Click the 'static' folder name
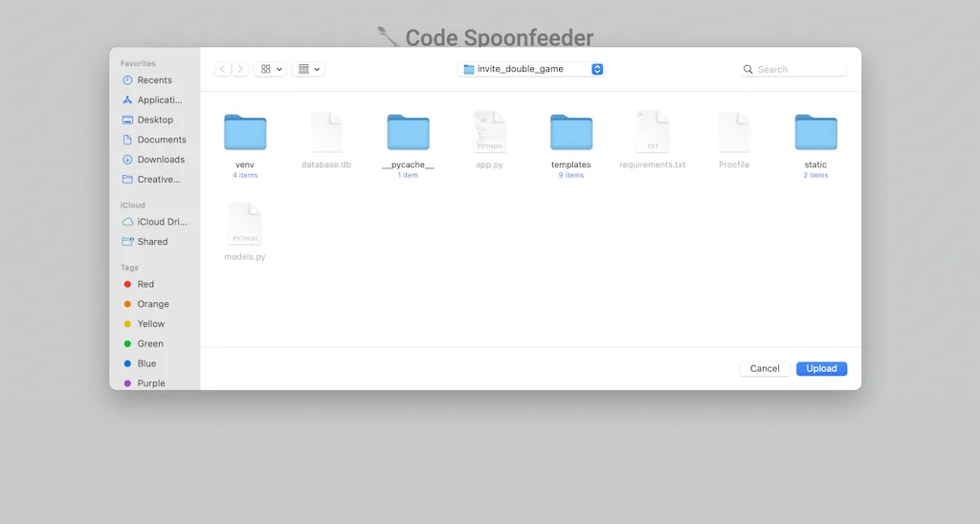This screenshot has width=980, height=524. tap(815, 164)
